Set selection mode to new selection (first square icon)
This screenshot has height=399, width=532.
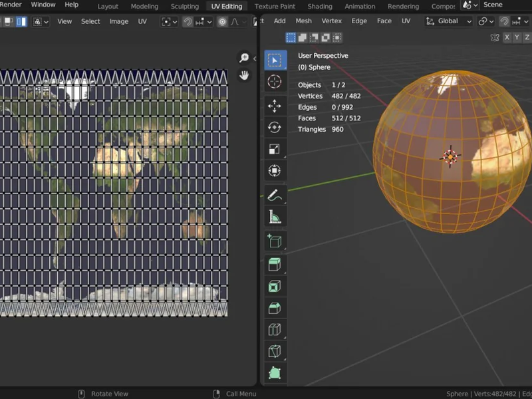pyautogui.click(x=291, y=38)
